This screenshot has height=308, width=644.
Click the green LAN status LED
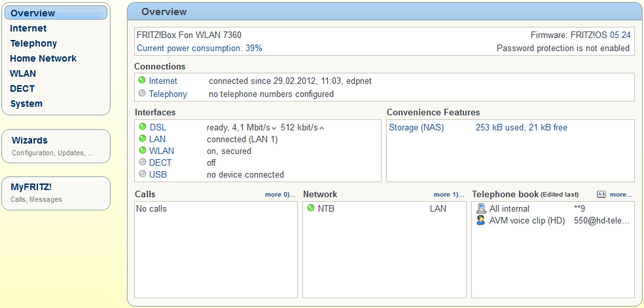(x=143, y=138)
